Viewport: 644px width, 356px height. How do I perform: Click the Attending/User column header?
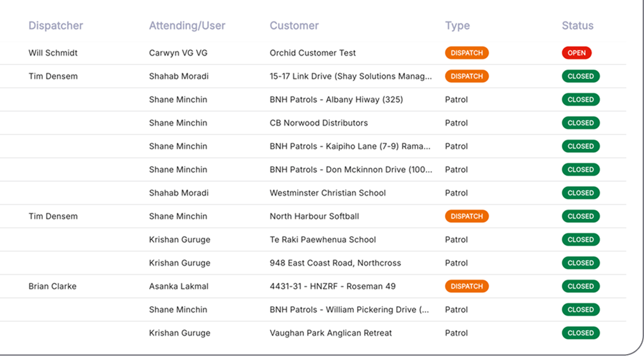coord(187,25)
